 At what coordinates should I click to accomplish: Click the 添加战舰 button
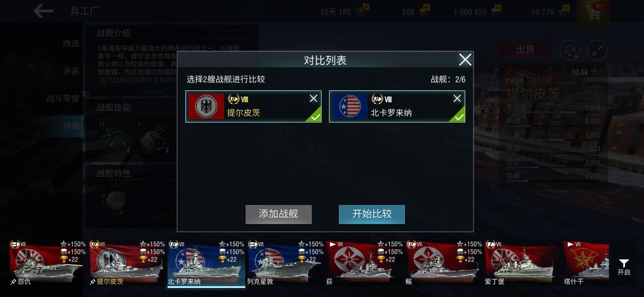tap(279, 214)
